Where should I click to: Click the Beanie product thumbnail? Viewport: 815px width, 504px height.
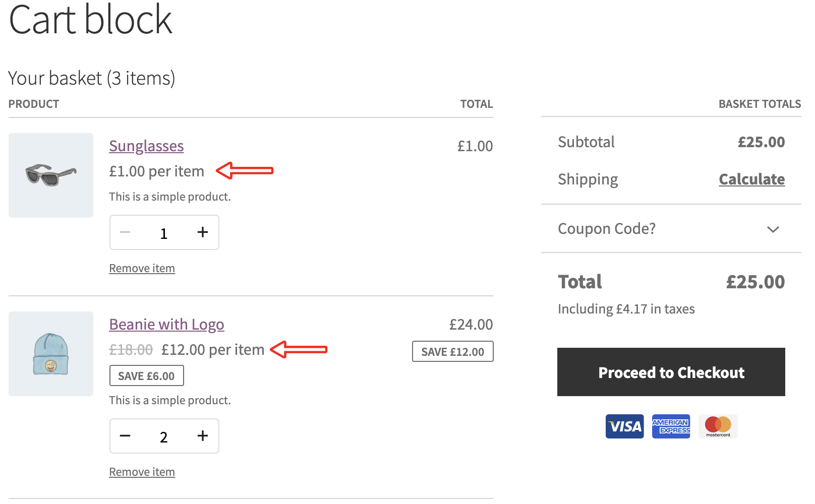(x=50, y=354)
